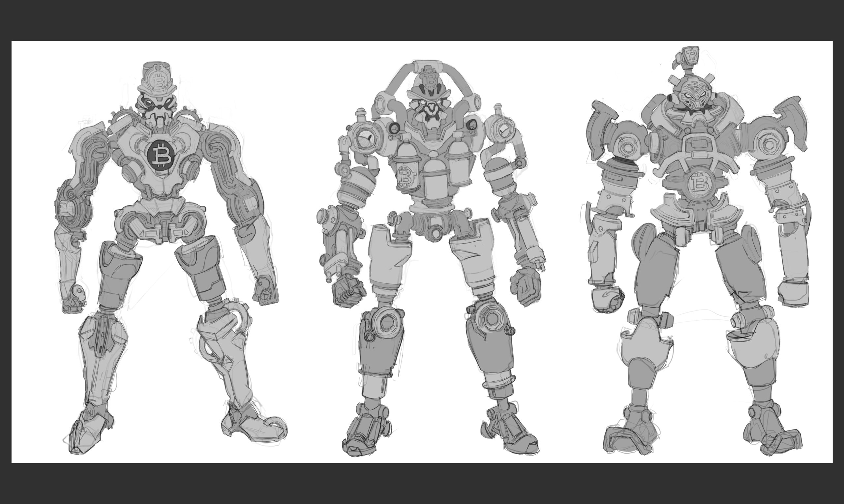Viewport: 844px width, 504px height.
Task: Click the dark Bitcoin emblem on left robot's chest
Action: pyautogui.click(x=161, y=156)
